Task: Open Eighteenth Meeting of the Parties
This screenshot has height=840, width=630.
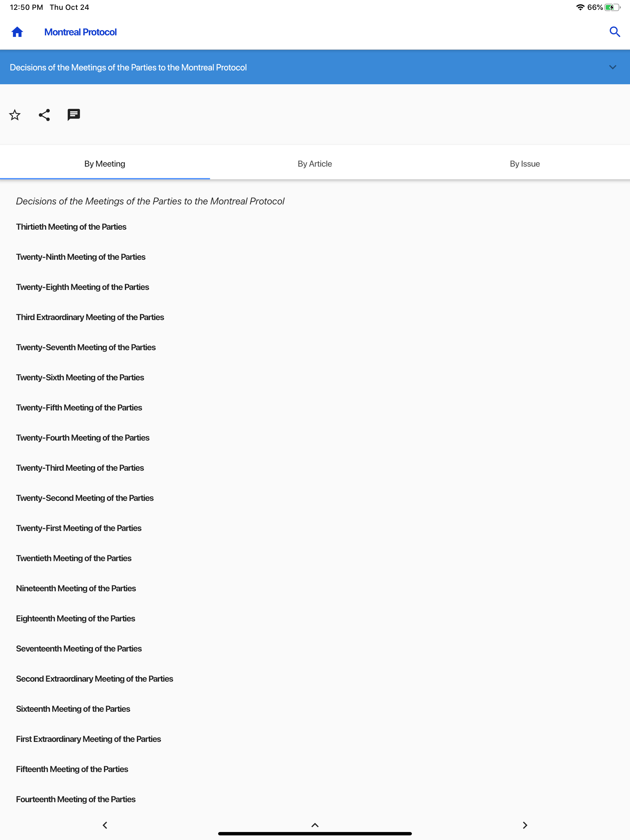Action: point(76,619)
